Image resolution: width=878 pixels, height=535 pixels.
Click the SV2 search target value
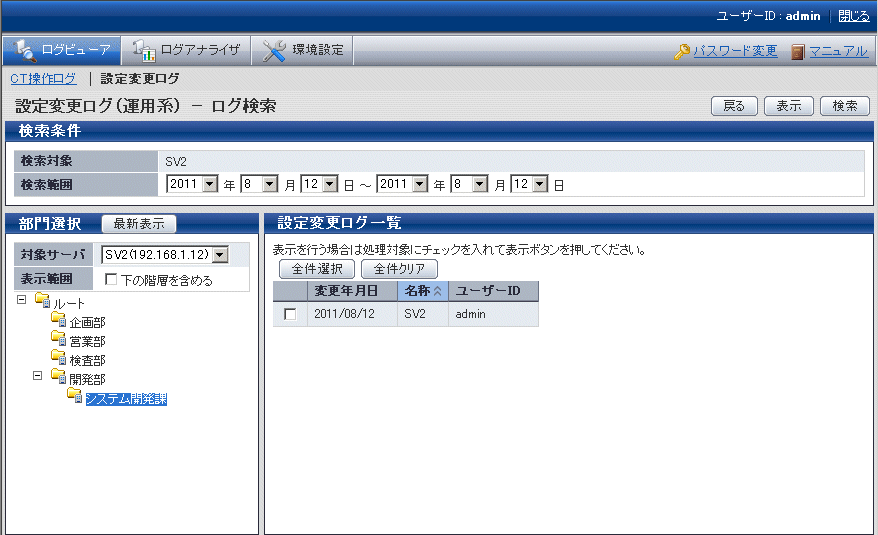(x=176, y=162)
